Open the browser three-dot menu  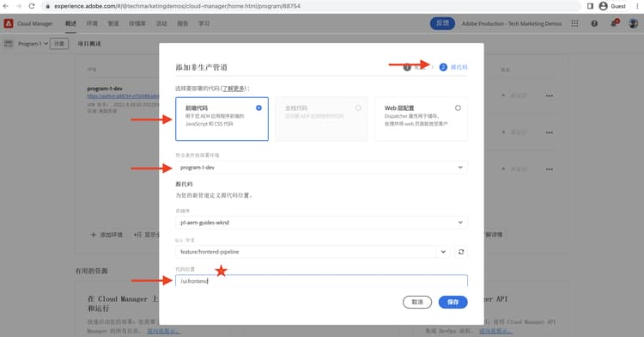(x=637, y=6)
